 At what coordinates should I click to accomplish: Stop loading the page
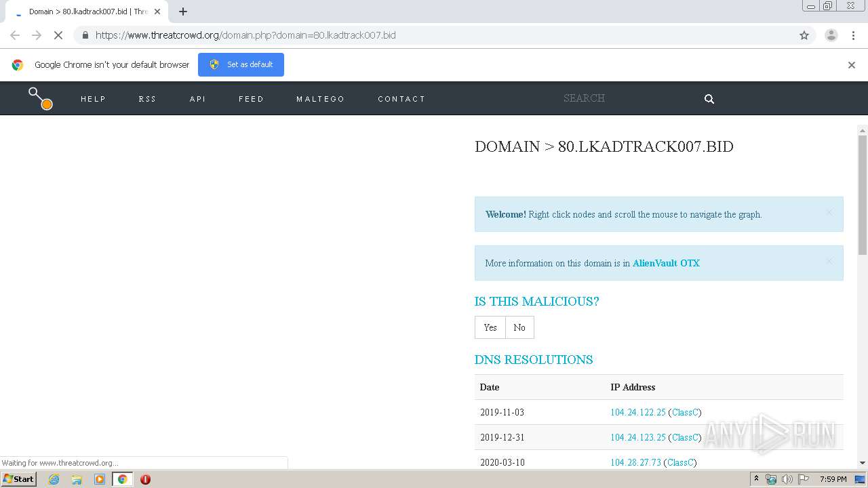[58, 35]
